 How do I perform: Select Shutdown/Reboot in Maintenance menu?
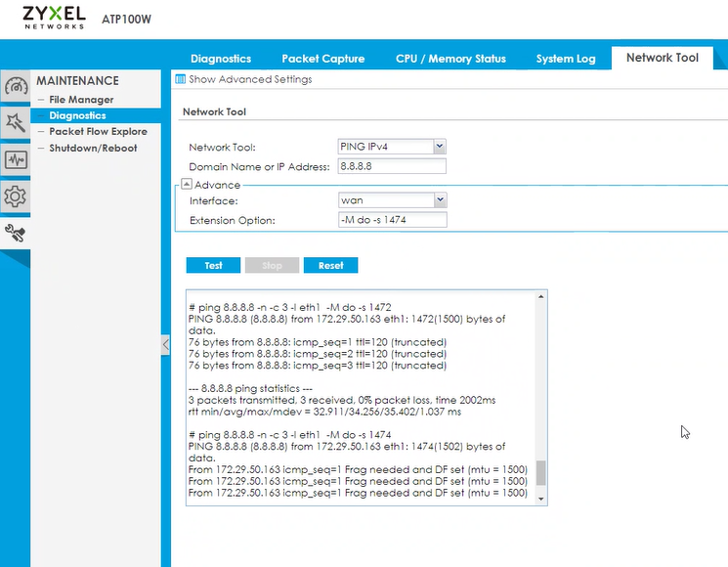(x=93, y=149)
